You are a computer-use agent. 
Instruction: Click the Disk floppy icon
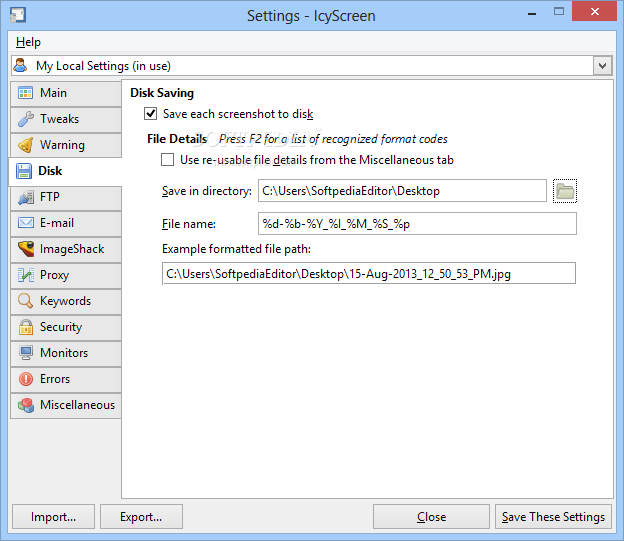pos(24,171)
